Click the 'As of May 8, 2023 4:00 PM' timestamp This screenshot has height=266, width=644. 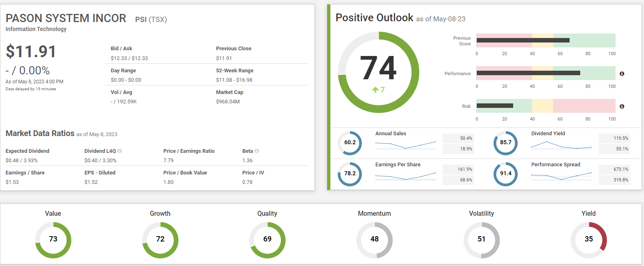coord(34,82)
